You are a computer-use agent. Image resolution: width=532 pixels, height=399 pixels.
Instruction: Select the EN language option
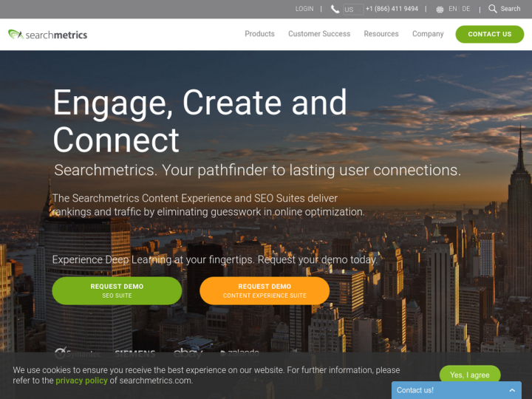point(453,9)
